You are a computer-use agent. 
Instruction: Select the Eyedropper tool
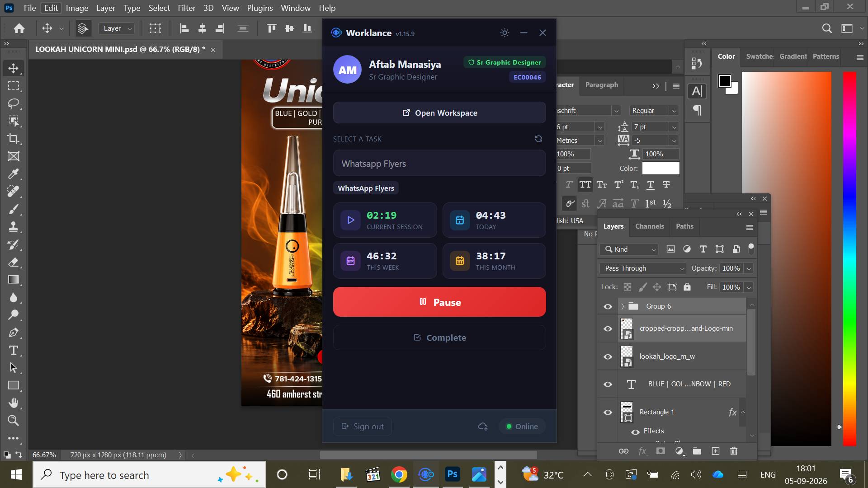coord(14,174)
